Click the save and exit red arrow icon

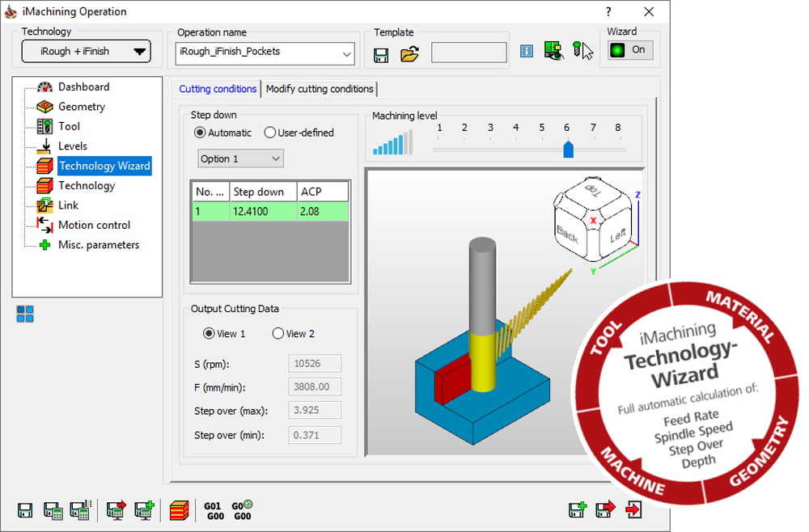[x=606, y=509]
